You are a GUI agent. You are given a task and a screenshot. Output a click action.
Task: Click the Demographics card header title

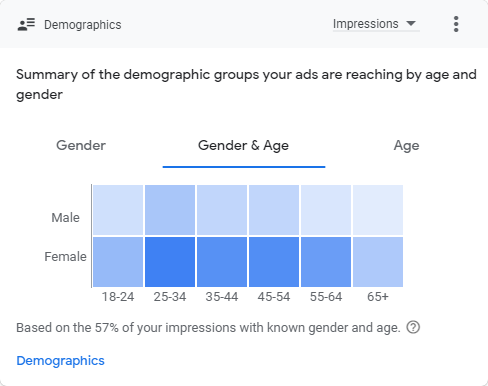[x=83, y=25]
